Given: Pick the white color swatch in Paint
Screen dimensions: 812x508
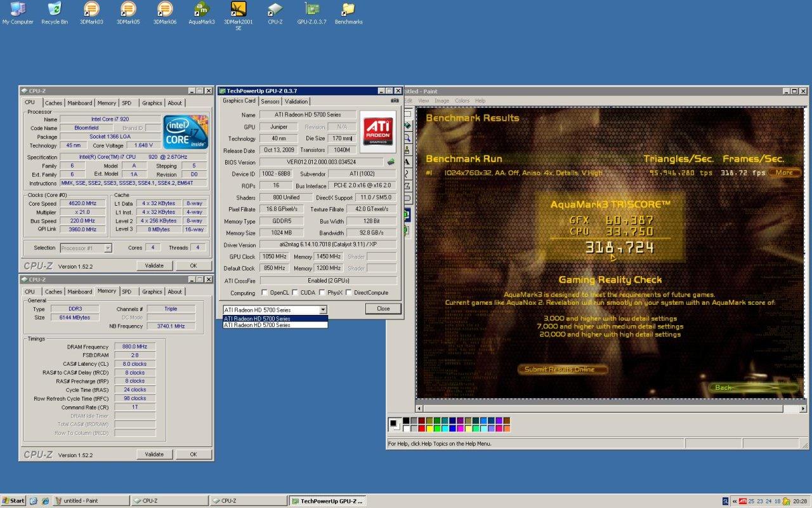Looking at the screenshot, I should point(407,428).
